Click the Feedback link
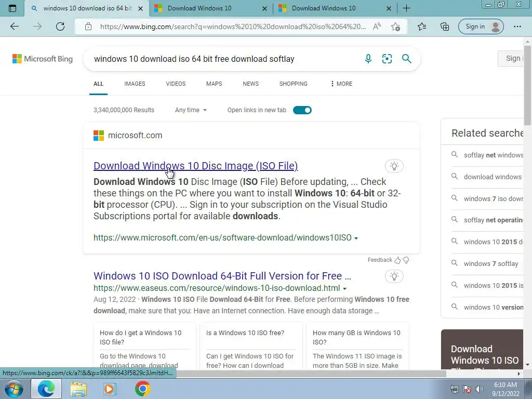 pos(380,260)
